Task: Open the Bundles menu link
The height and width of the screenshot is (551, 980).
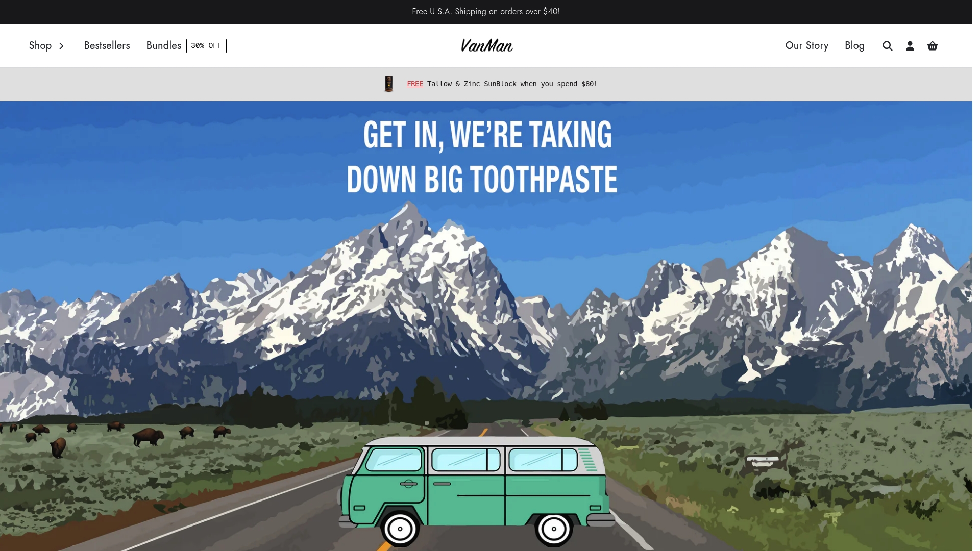Action: (x=164, y=46)
